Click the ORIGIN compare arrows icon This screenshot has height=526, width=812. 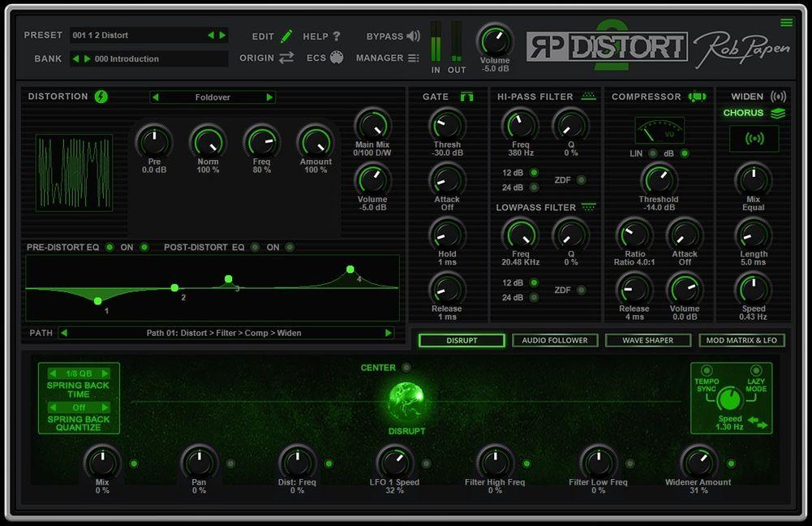pos(288,58)
